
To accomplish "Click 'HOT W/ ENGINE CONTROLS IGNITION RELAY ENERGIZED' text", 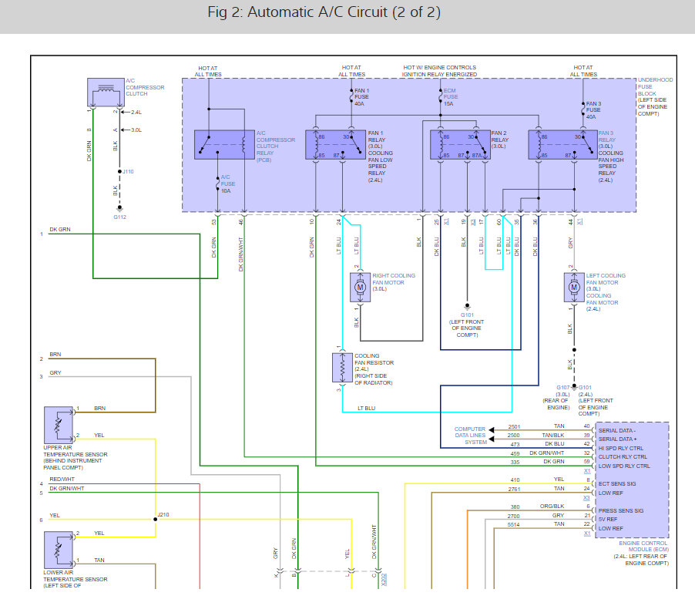I will tap(439, 71).
